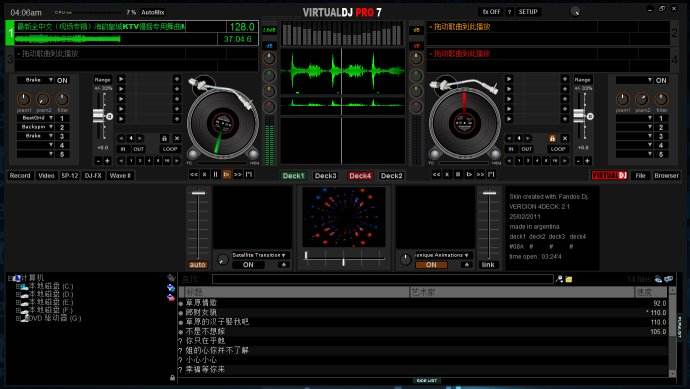Toggle Satellite Transition ON button
Image resolution: width=690 pixels, height=389 pixels.
(248, 265)
